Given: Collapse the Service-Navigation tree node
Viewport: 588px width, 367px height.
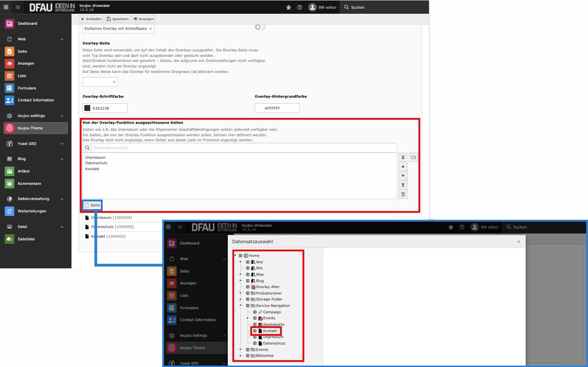Looking at the screenshot, I should 241,306.
